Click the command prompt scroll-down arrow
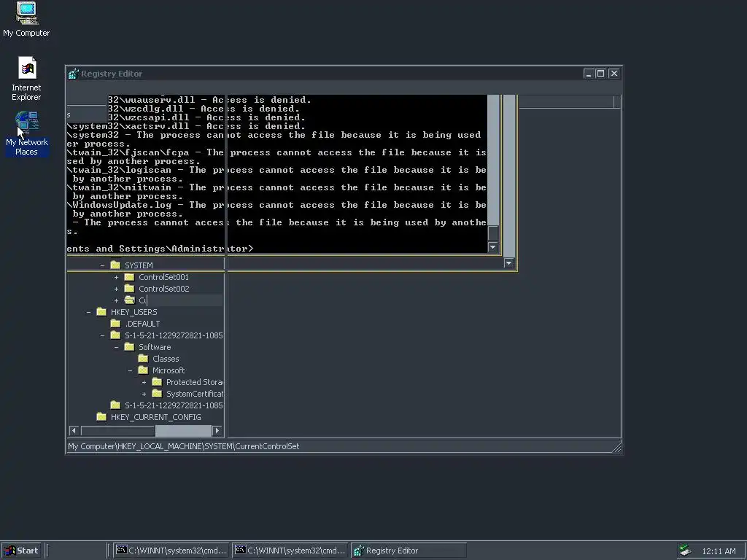 tap(492, 247)
